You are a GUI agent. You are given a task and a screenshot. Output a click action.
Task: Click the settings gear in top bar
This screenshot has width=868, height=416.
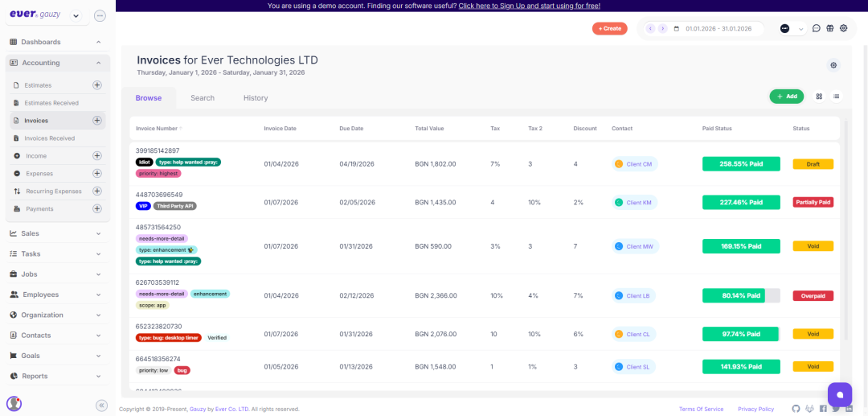point(843,28)
